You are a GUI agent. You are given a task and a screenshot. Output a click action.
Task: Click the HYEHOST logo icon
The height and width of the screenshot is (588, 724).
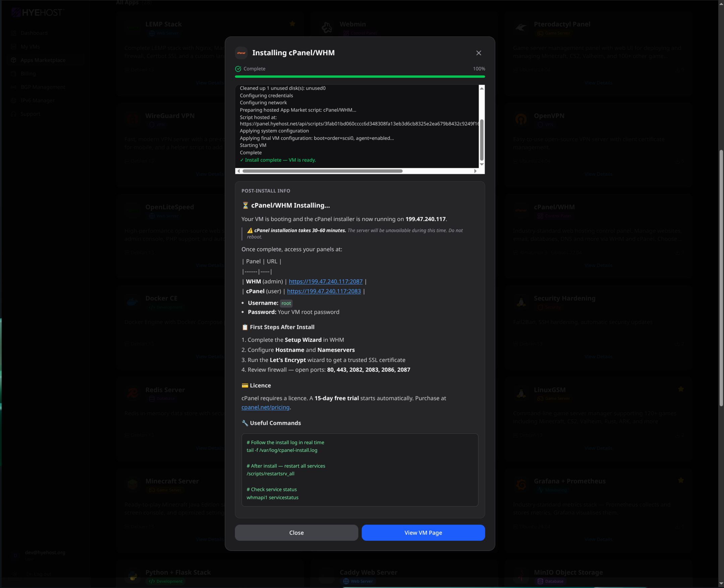click(x=15, y=12)
